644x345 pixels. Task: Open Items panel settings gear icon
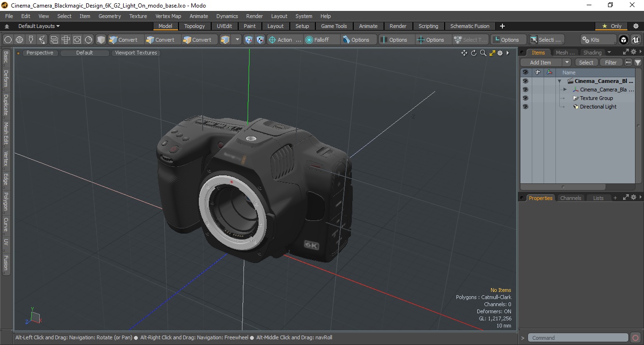point(633,52)
